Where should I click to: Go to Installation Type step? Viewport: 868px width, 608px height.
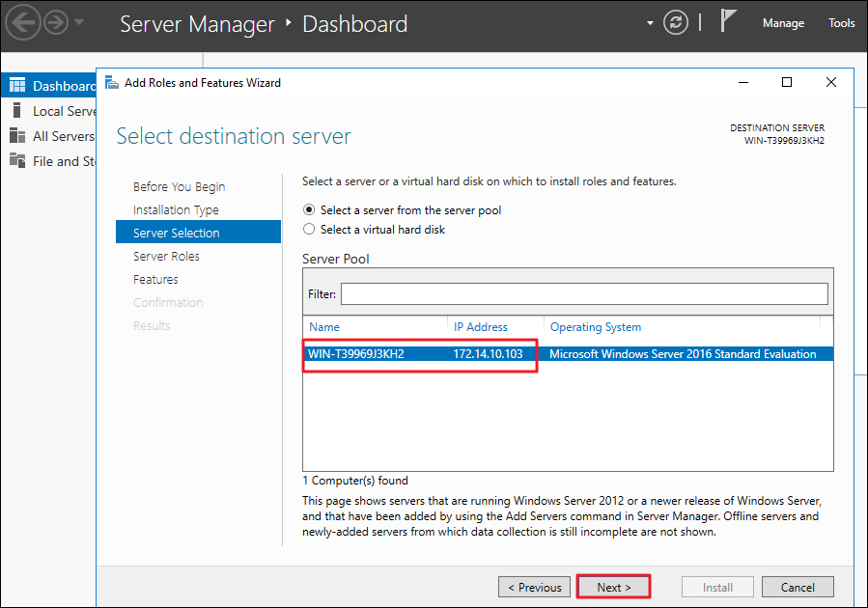[x=176, y=210]
